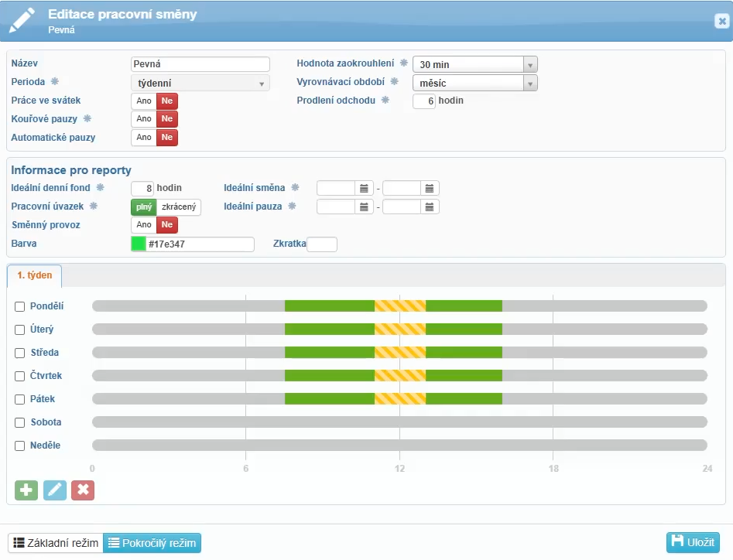The height and width of the screenshot is (560, 733).
Task: Click the Zkratka input field
Action: pos(322,244)
